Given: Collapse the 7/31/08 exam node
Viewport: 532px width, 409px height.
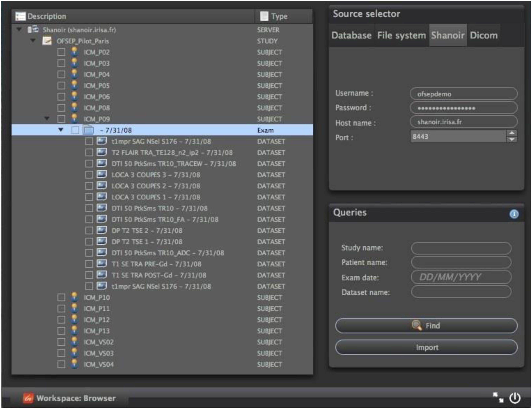Looking at the screenshot, I should coord(61,130).
